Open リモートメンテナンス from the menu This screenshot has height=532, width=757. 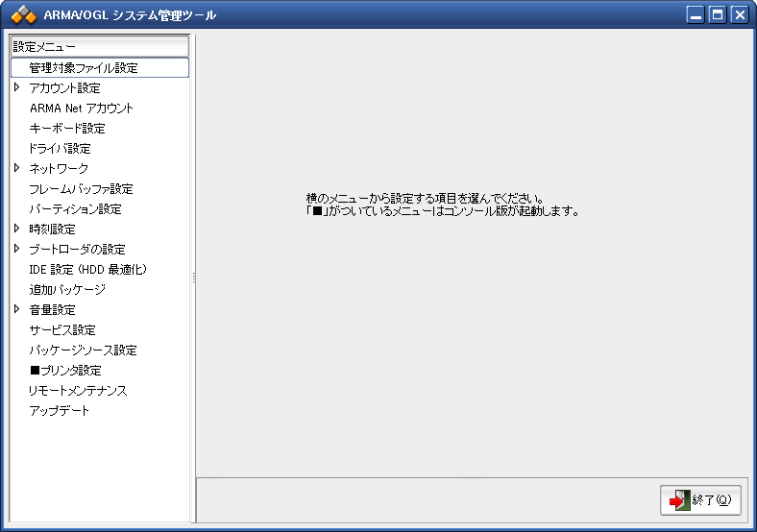tap(78, 391)
